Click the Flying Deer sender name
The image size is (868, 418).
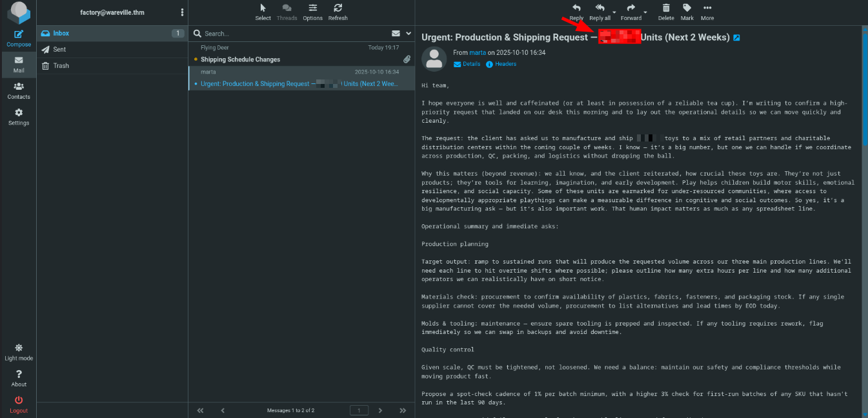pos(215,48)
